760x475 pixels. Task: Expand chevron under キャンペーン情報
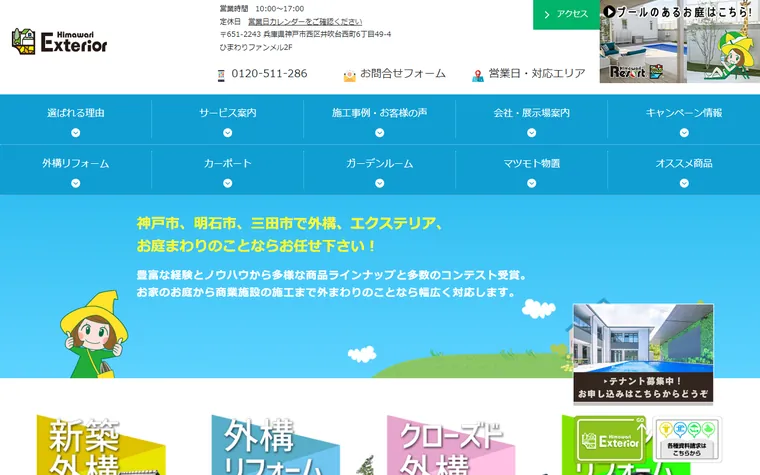(x=684, y=133)
